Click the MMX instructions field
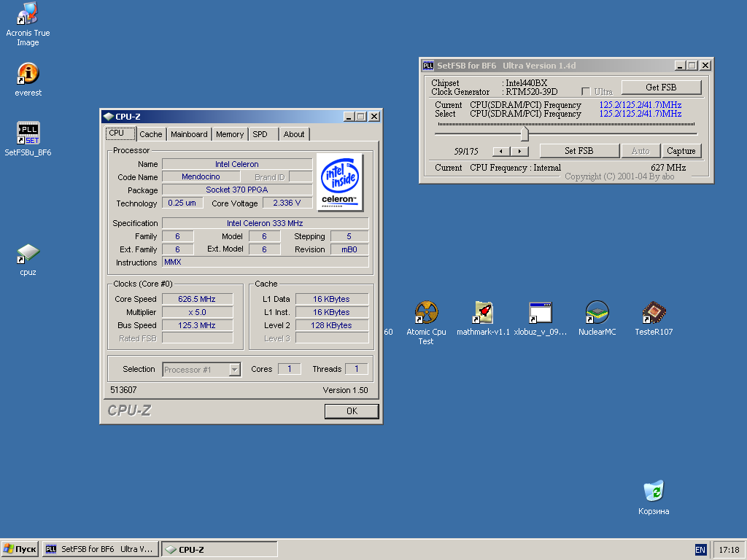Viewport: 747px width, 560px height. [x=265, y=262]
